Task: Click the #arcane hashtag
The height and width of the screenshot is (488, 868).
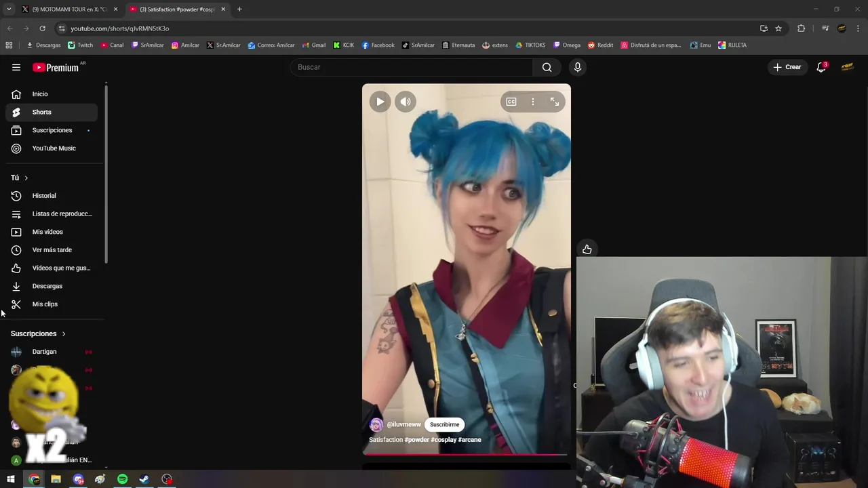Action: [x=470, y=440]
